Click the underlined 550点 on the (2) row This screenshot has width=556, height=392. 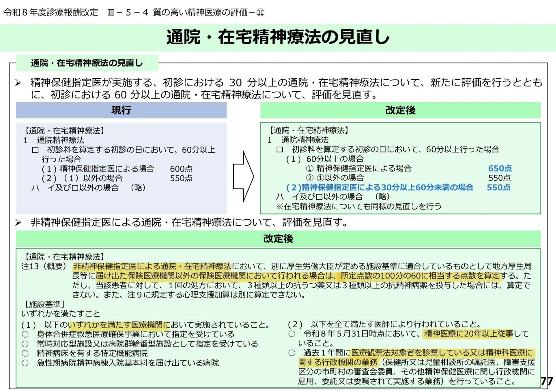[498, 187]
